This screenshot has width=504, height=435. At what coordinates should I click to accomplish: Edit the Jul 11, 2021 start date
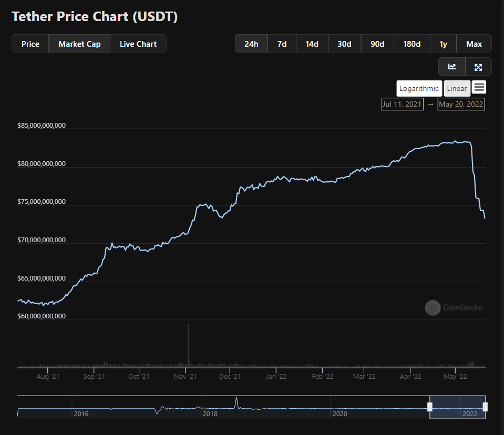tap(402, 104)
